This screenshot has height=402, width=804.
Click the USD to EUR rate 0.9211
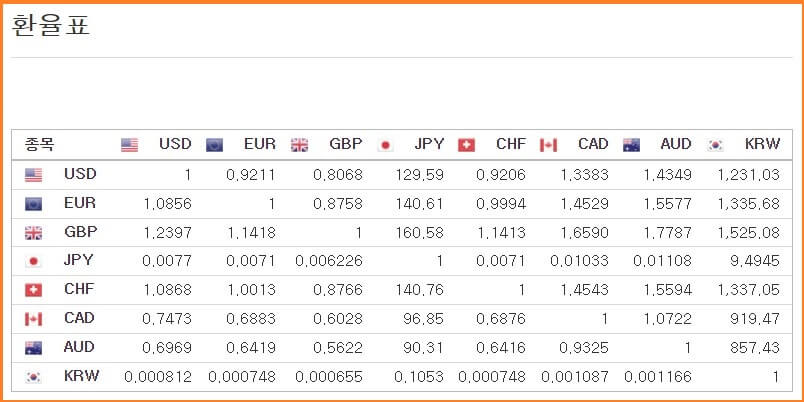251,175
